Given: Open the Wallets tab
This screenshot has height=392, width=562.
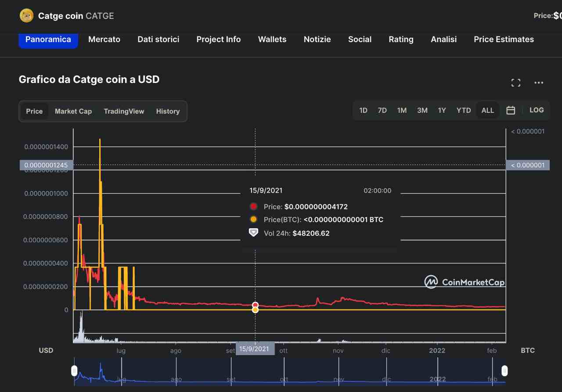Looking at the screenshot, I should pyautogui.click(x=272, y=40).
